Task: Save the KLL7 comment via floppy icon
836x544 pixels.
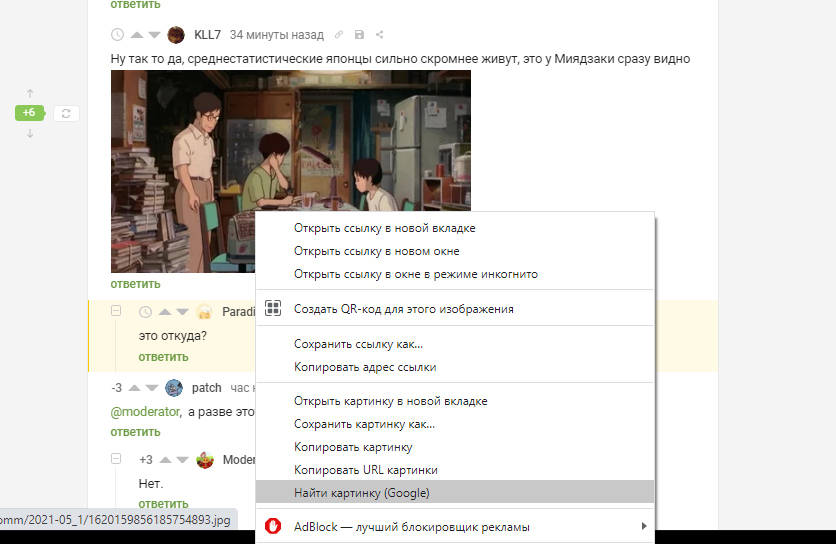Action: point(359,35)
